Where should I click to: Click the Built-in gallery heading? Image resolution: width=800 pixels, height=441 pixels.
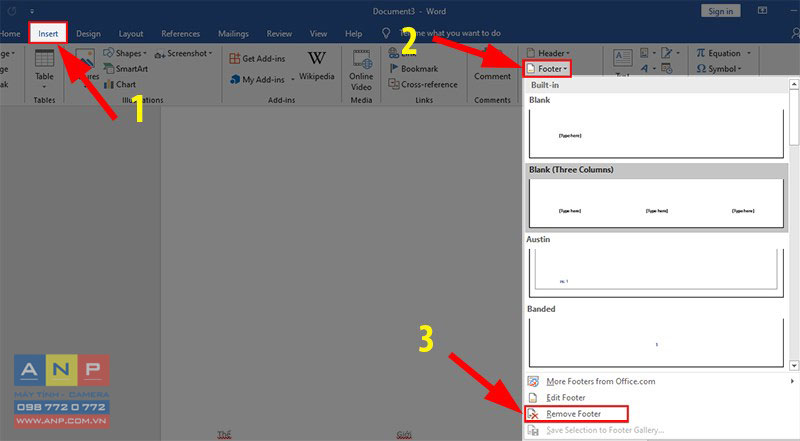click(x=545, y=85)
